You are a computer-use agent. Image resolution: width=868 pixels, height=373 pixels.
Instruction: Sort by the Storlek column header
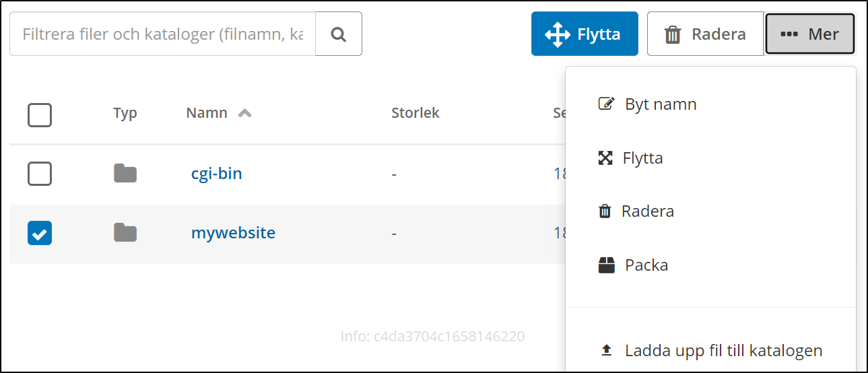pos(415,113)
